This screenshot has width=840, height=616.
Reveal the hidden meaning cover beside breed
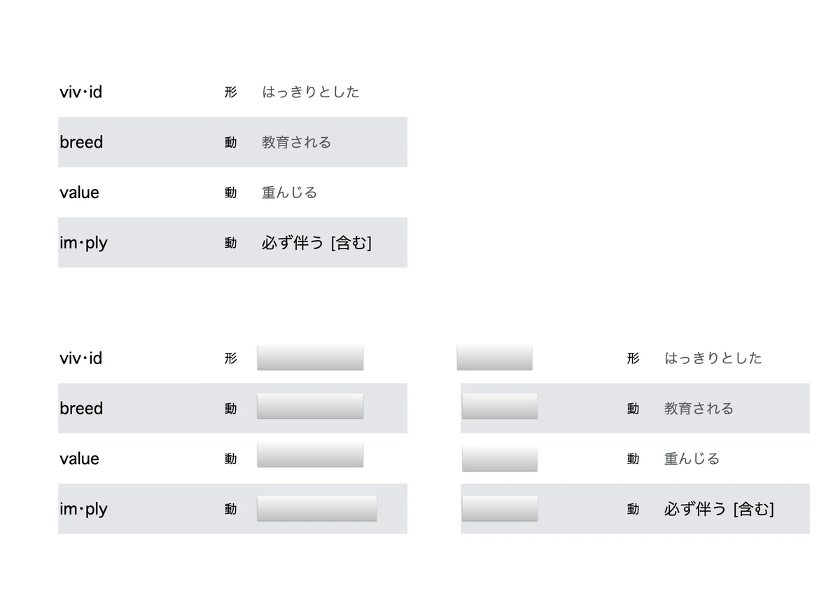(310, 407)
